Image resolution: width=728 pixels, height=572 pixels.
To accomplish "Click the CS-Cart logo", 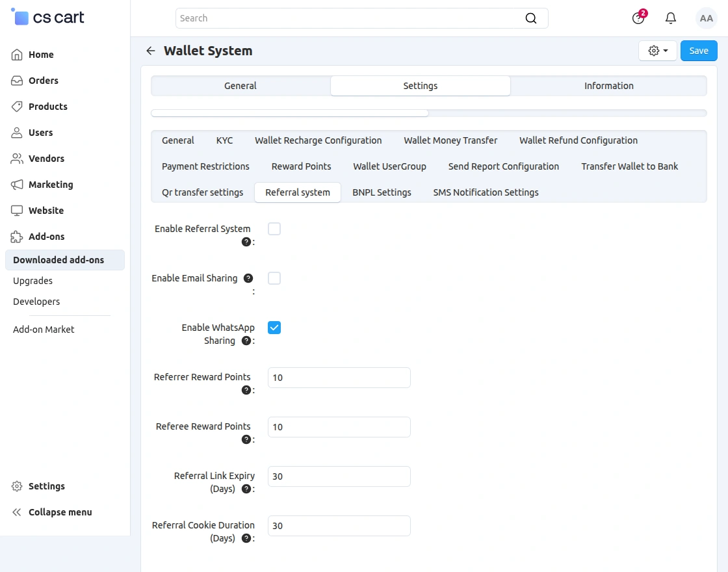I will point(47,18).
